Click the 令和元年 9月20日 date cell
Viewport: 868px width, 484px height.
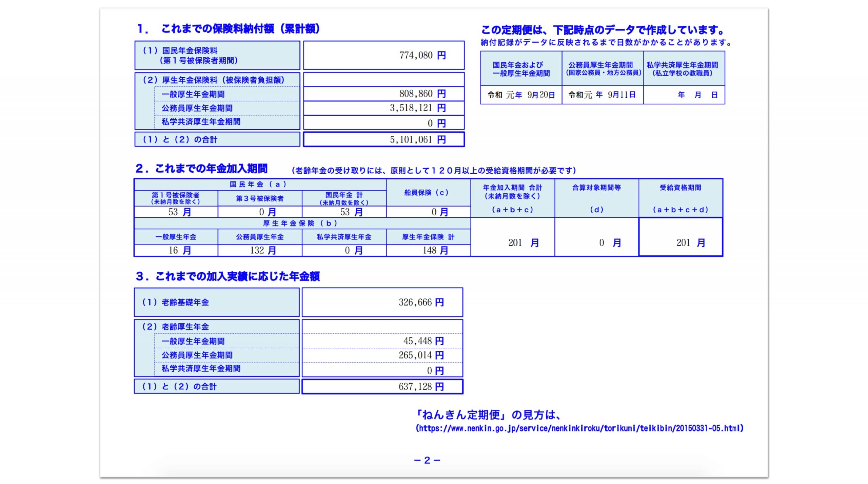tap(521, 95)
